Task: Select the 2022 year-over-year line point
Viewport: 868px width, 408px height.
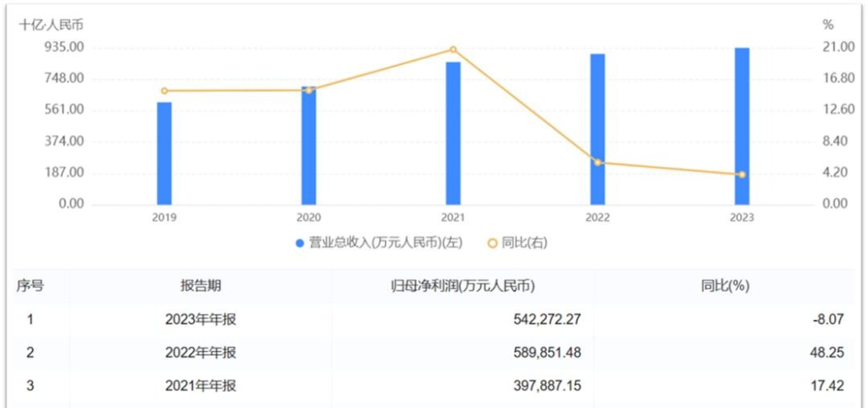Action: click(x=598, y=162)
